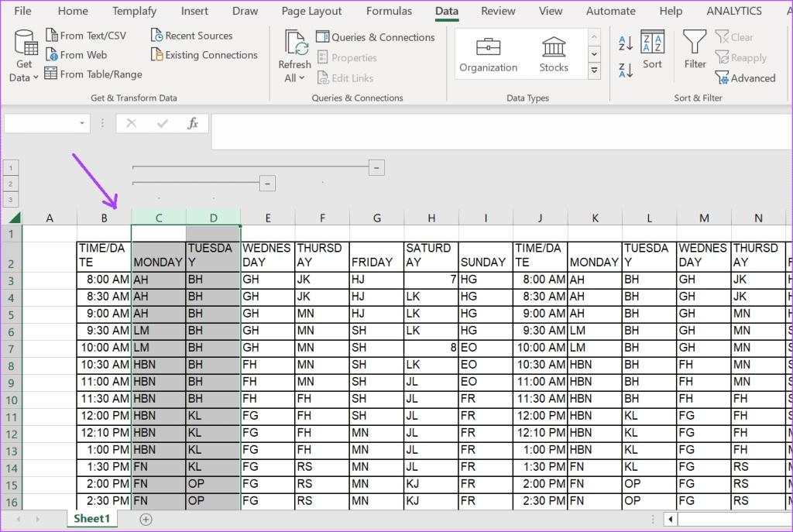
Task: Click the first SUNDAY header cell
Action: pos(486,256)
